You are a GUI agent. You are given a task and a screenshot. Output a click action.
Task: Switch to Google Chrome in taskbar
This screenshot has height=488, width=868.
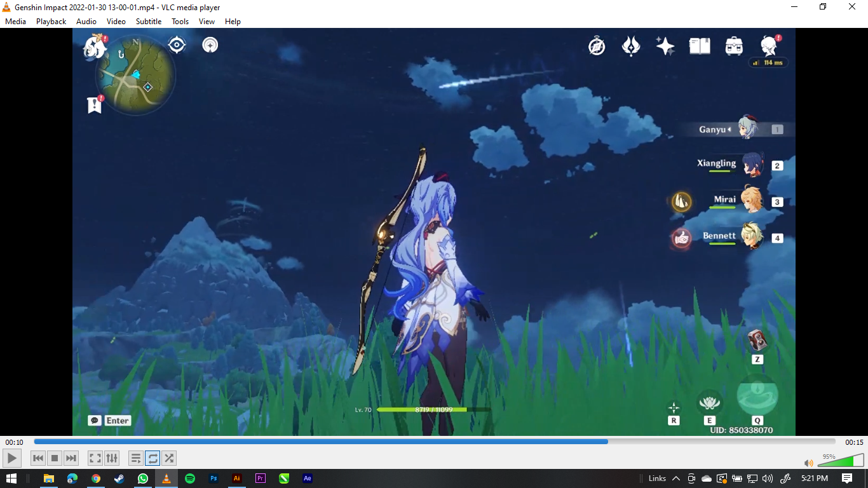(95, 478)
